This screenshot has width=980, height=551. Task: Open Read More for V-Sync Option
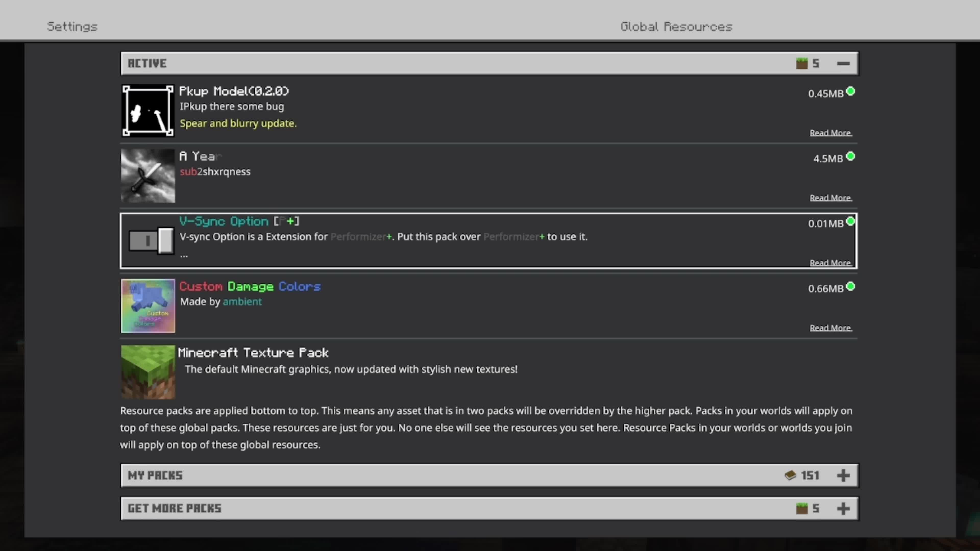pyautogui.click(x=830, y=263)
